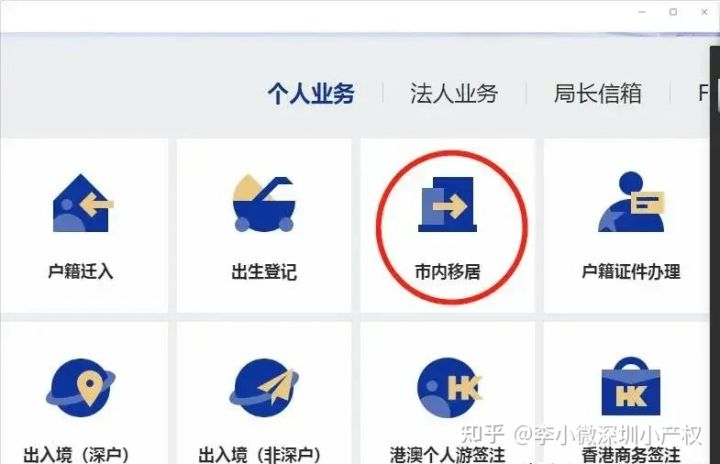Screen dimensions: 720x464
Task: Select the 出生登记 baby stroller icon
Action: [263, 204]
